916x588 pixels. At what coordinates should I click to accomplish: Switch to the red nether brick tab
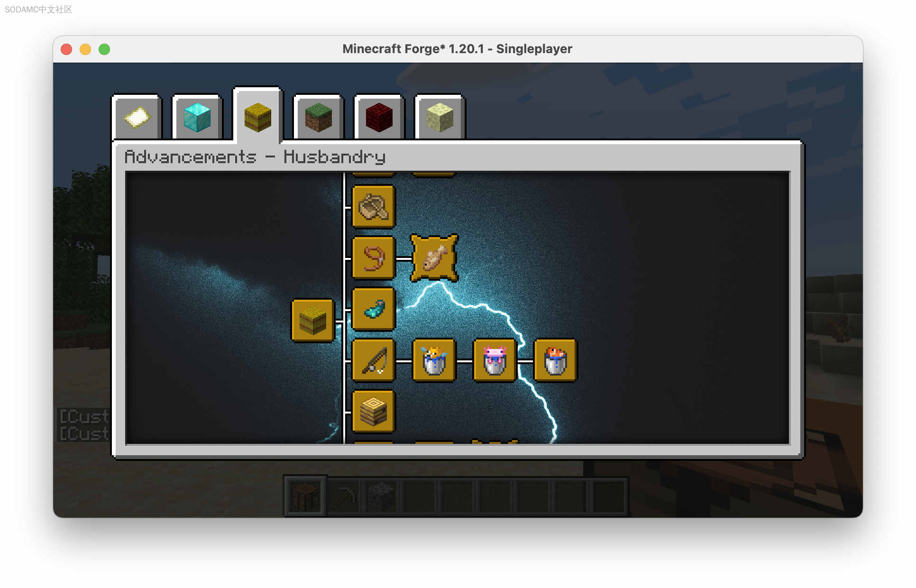379,117
